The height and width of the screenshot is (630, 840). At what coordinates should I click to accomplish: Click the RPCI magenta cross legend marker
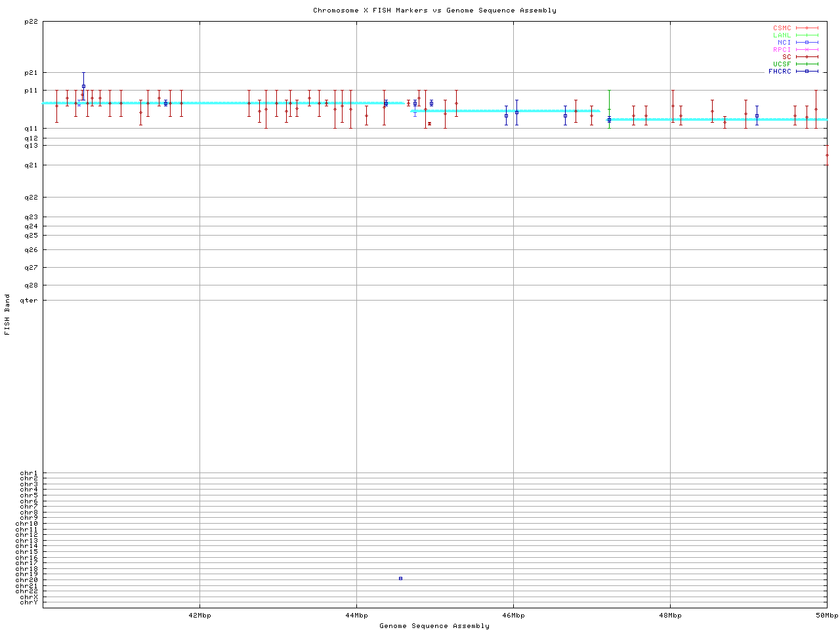pos(807,50)
